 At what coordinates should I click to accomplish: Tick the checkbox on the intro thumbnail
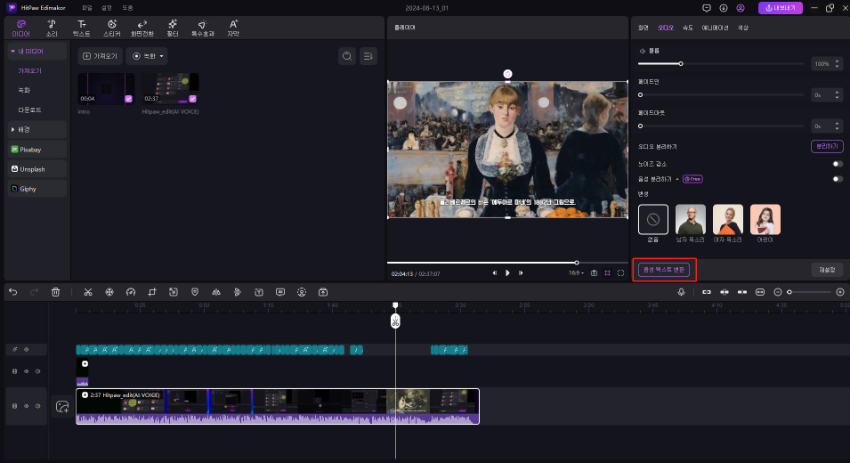tap(128, 99)
